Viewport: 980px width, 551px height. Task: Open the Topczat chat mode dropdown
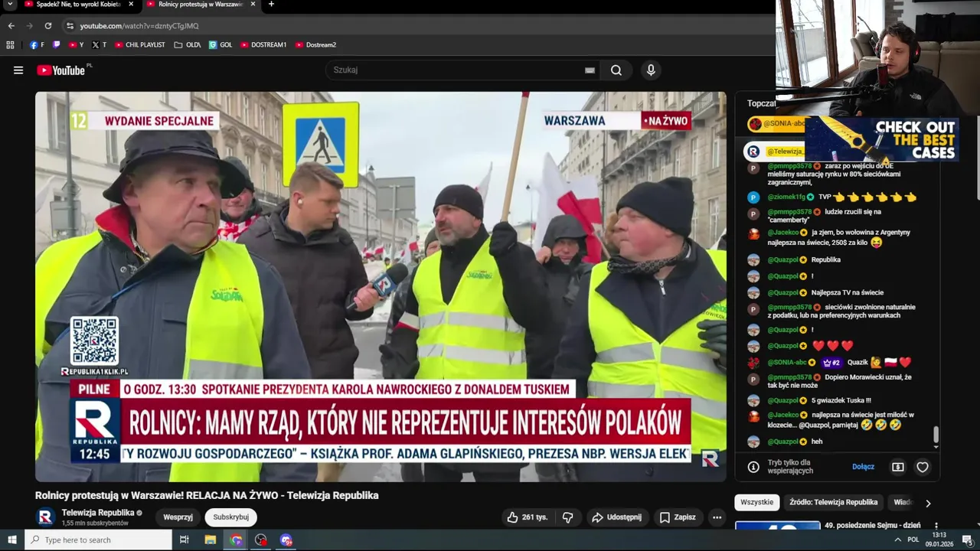[x=761, y=103]
